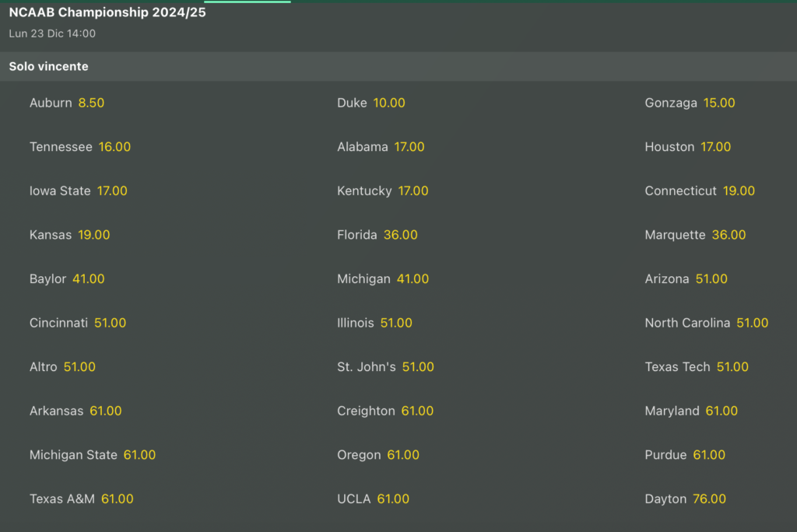Choose Tennessee at 16.00 odds

(x=80, y=147)
